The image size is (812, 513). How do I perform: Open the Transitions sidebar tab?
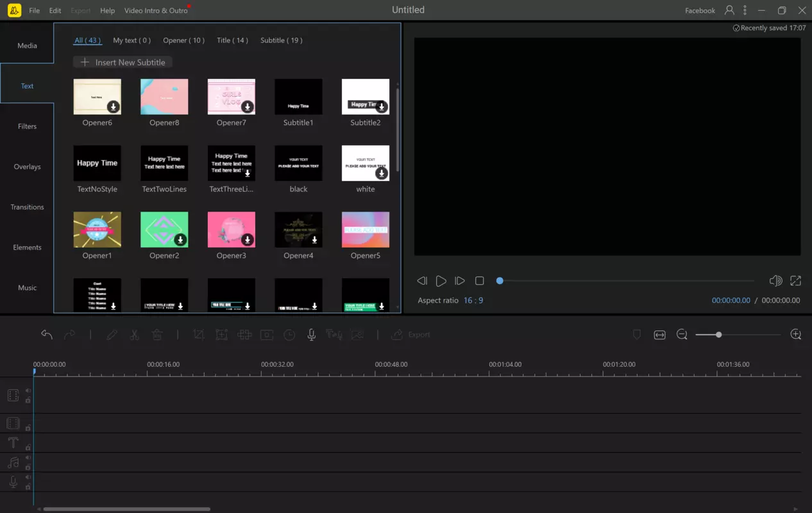pos(27,207)
